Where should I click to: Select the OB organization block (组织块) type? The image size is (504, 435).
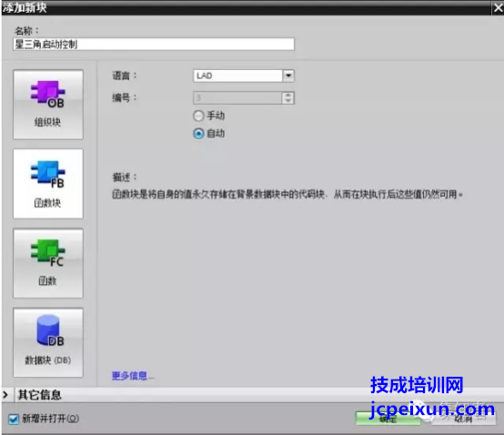[x=48, y=105]
